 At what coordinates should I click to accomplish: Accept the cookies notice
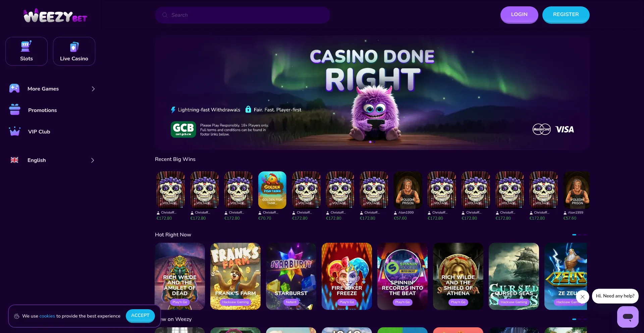140,316
